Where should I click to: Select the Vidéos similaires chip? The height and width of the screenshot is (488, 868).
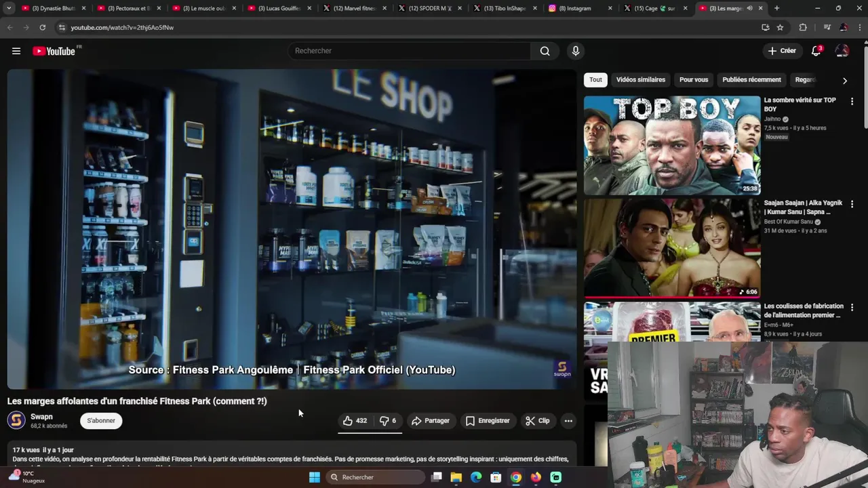(x=640, y=80)
